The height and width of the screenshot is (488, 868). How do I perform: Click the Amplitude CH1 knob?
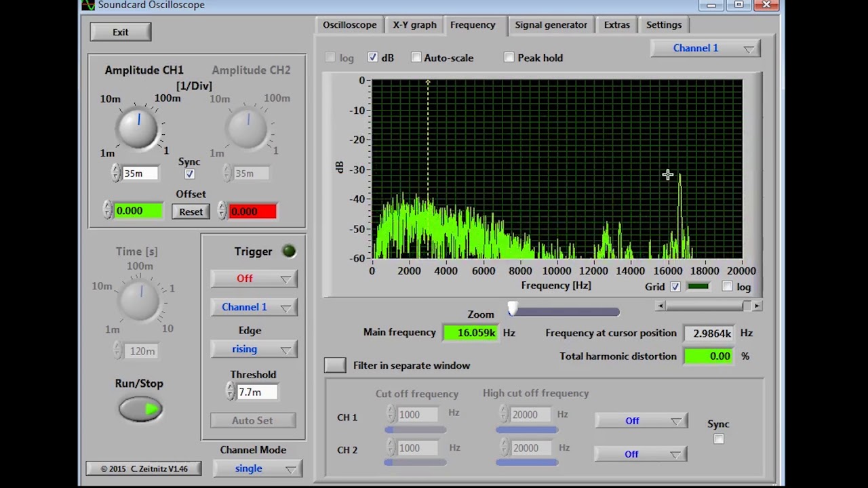pos(138,129)
